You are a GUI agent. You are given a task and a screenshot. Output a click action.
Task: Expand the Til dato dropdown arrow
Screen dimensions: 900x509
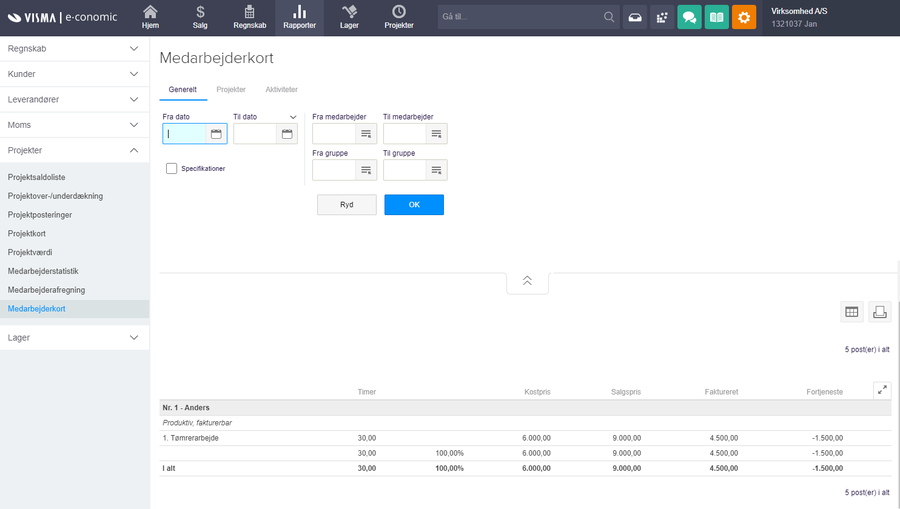tap(293, 117)
